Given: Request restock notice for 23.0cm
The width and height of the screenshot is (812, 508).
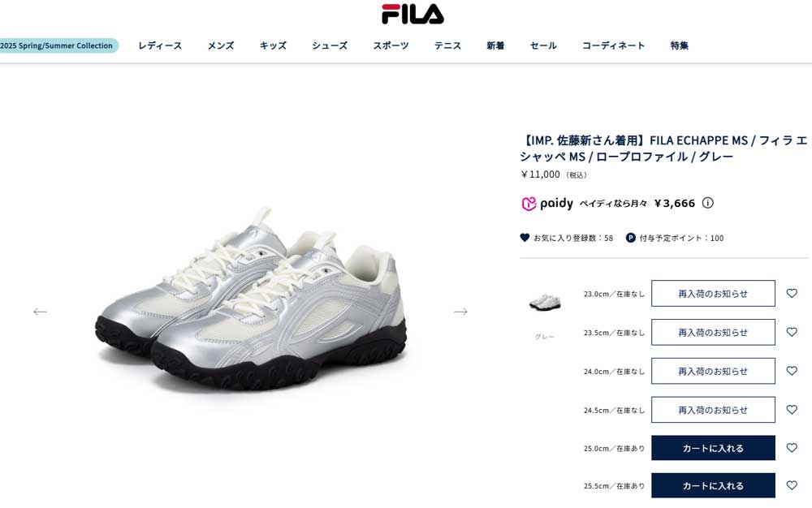Looking at the screenshot, I should 713,293.
